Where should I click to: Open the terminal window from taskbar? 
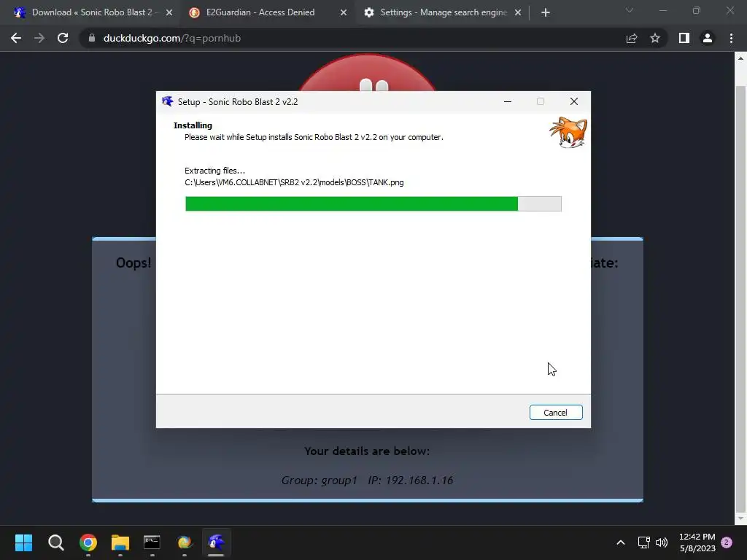tap(152, 542)
